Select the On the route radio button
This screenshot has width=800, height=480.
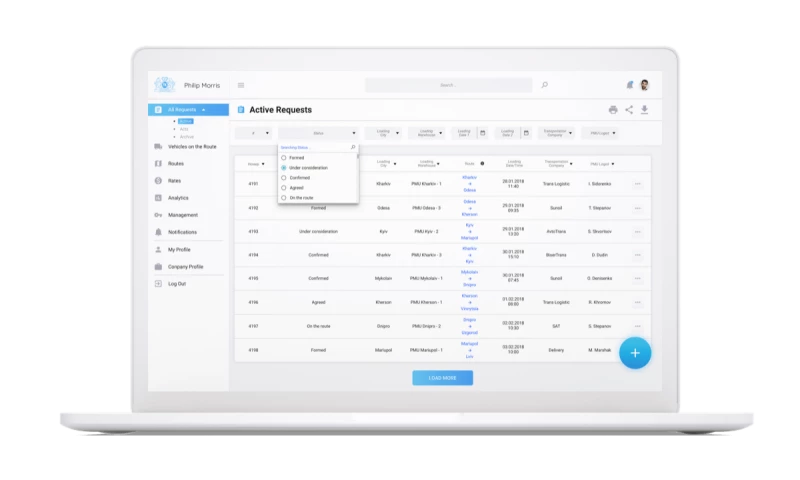284,198
